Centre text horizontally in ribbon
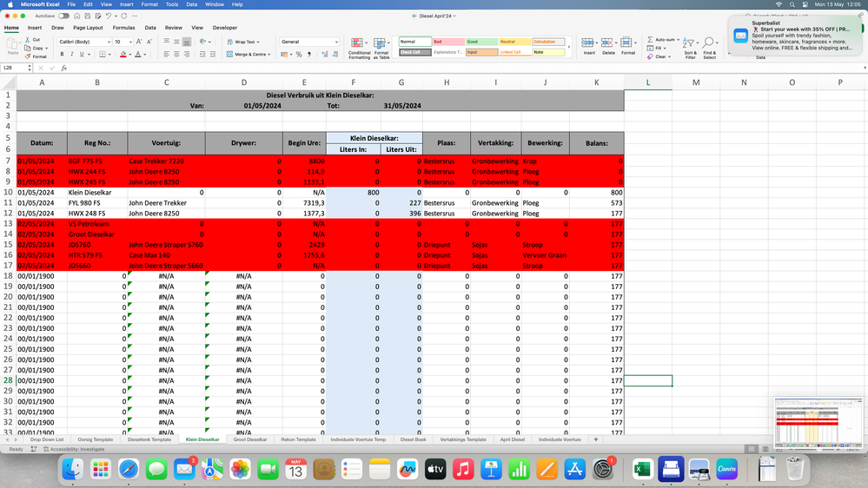 tap(176, 54)
